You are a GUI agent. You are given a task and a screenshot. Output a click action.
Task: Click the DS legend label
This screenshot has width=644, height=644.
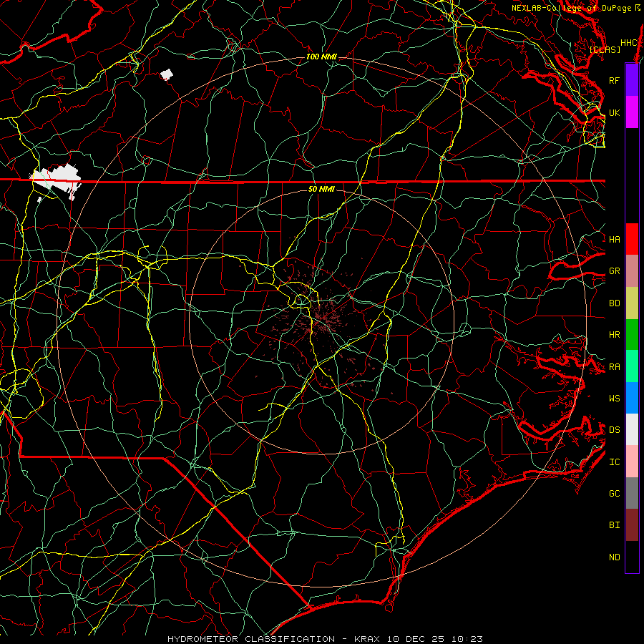615,430
